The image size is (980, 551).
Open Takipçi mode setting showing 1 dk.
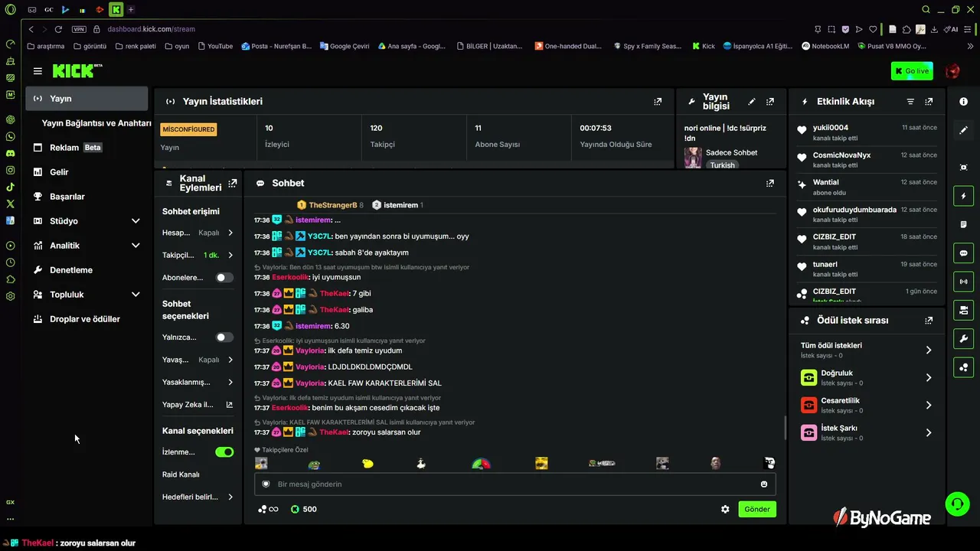pyautogui.click(x=198, y=255)
